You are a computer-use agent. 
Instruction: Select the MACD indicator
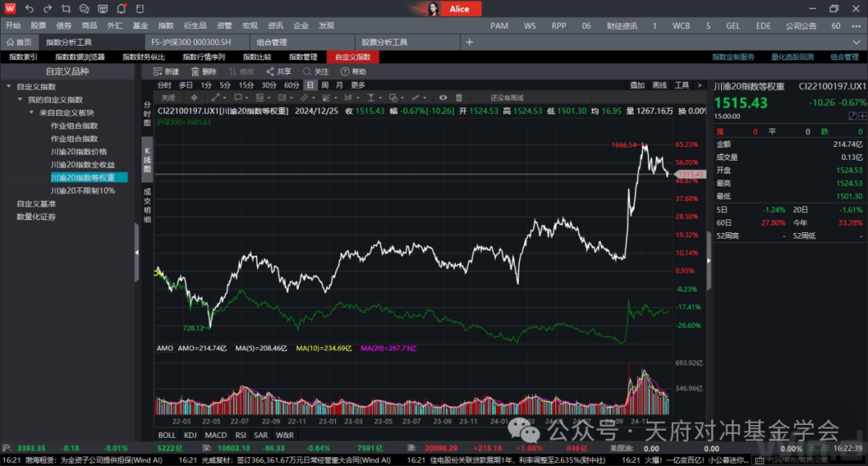click(x=215, y=435)
